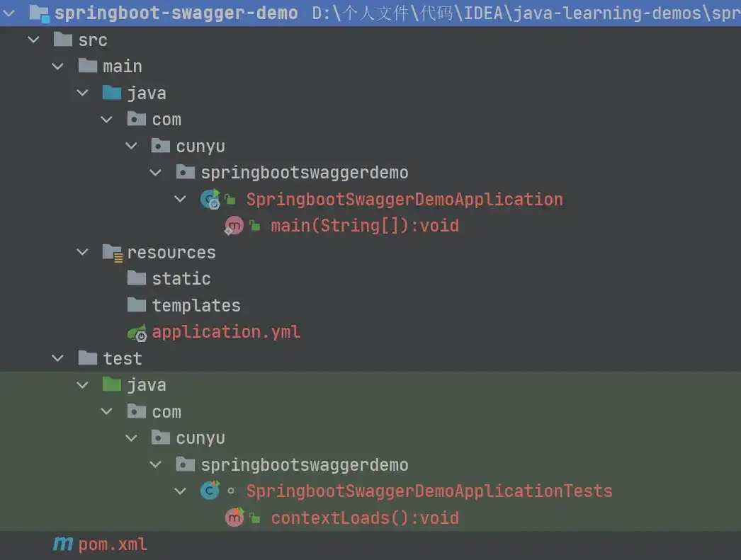
Task: Click the blue main java source folder icon
Action: [x=112, y=93]
